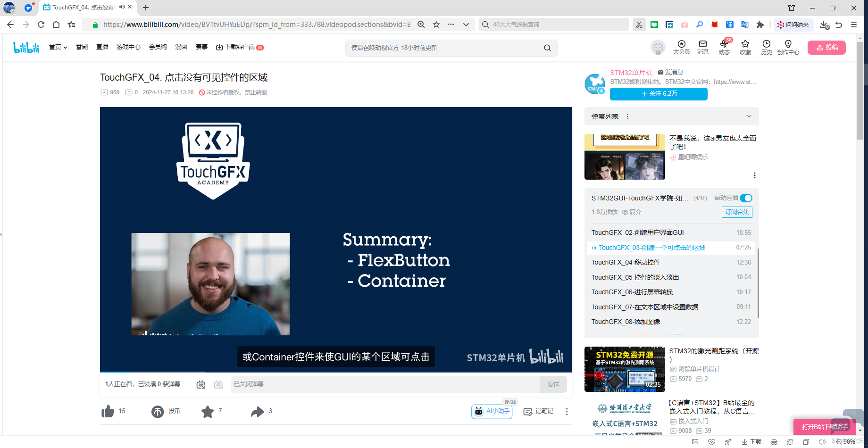
Task: Open the UP uploader avatar STM32
Action: click(x=595, y=84)
